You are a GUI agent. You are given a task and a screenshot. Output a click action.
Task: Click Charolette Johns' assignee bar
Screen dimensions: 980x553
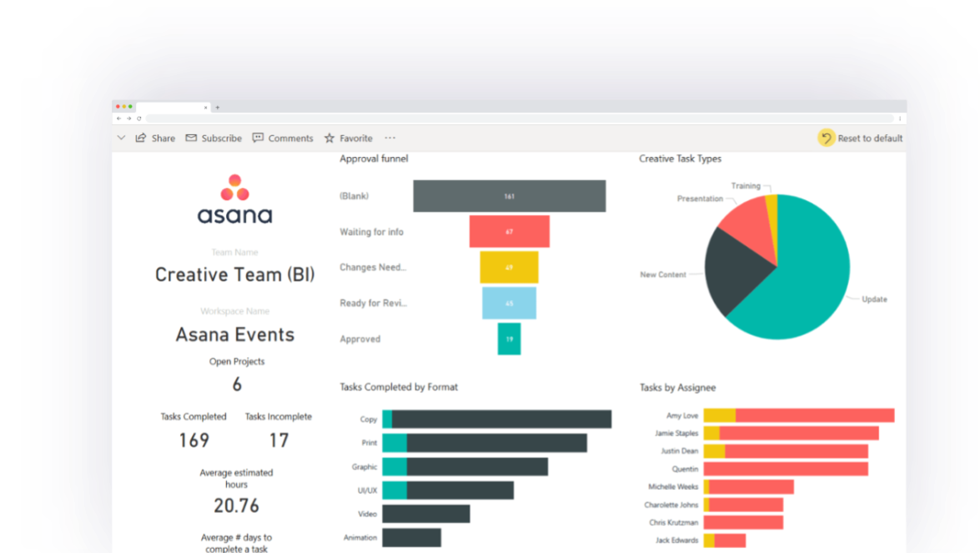pos(743,505)
